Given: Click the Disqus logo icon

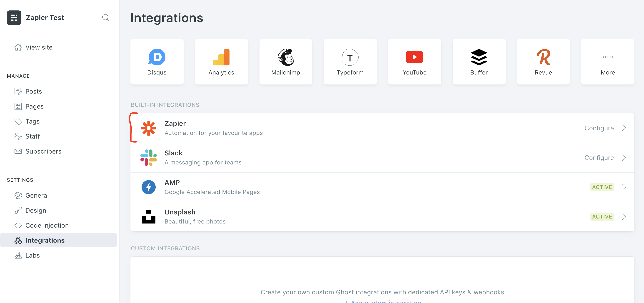Looking at the screenshot, I should pyautogui.click(x=157, y=57).
